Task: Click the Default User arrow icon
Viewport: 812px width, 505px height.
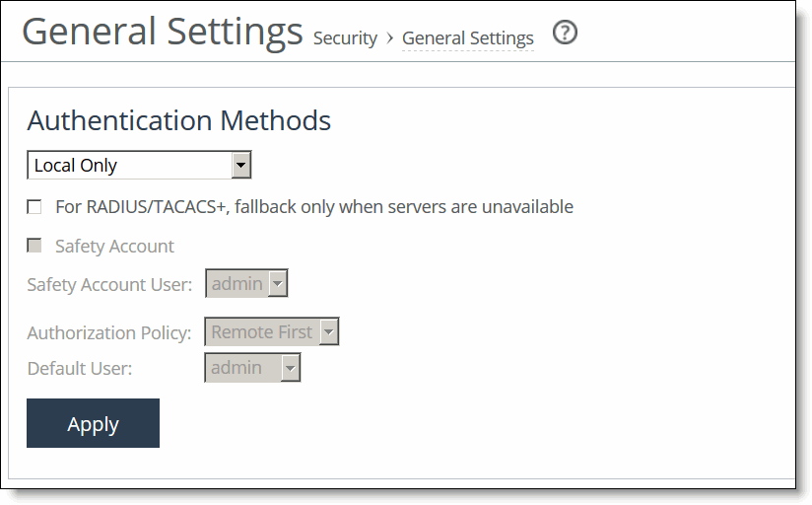Action: [291, 368]
